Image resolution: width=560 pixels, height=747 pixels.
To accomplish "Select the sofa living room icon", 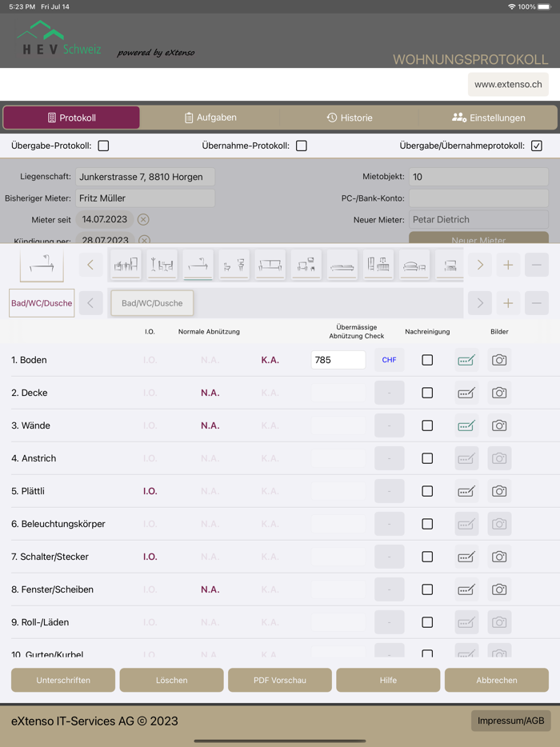I will coord(270,265).
